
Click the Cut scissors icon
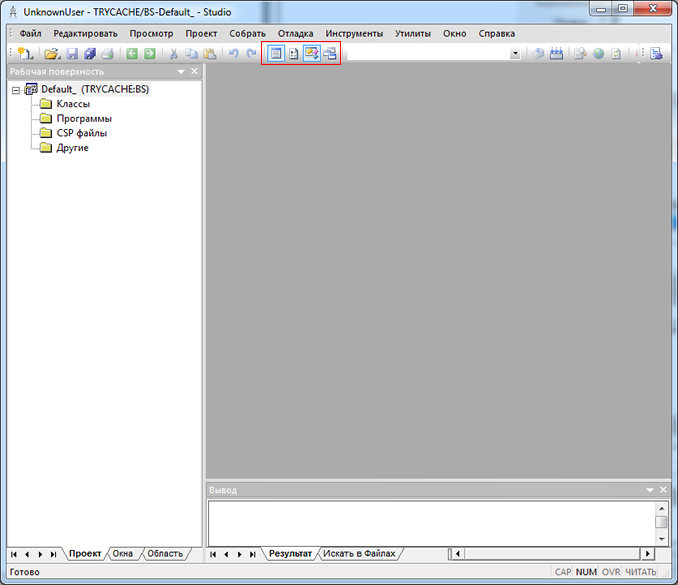173,54
